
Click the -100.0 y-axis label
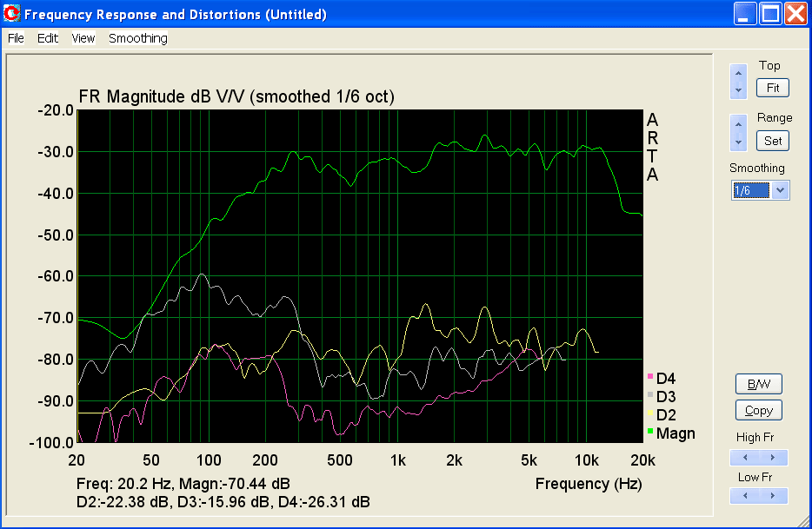click(x=52, y=443)
